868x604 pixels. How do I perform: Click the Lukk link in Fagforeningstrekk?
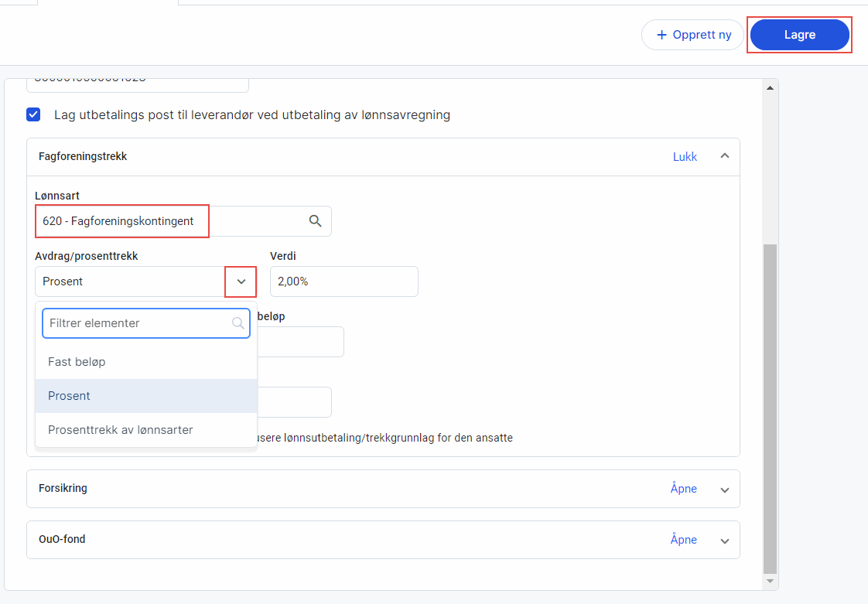click(x=685, y=156)
